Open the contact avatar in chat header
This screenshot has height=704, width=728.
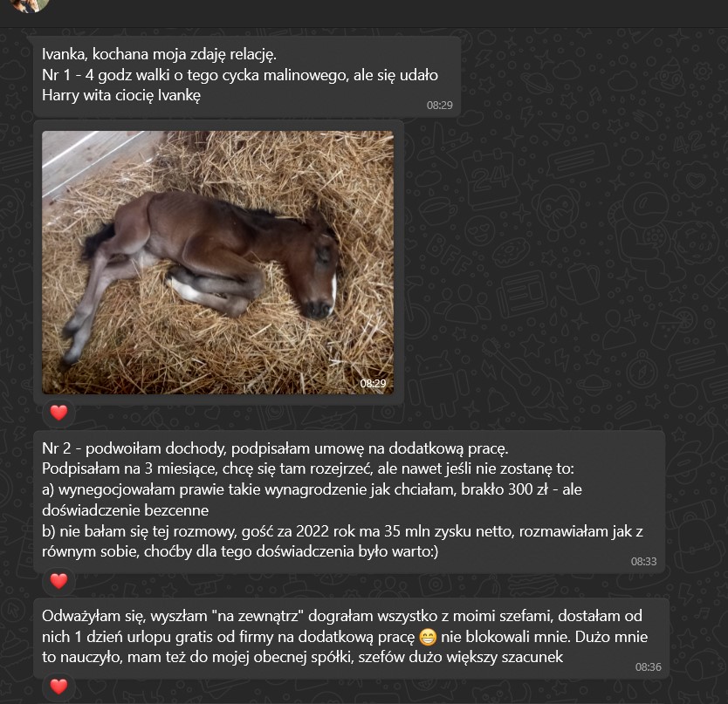pyautogui.click(x=30, y=4)
